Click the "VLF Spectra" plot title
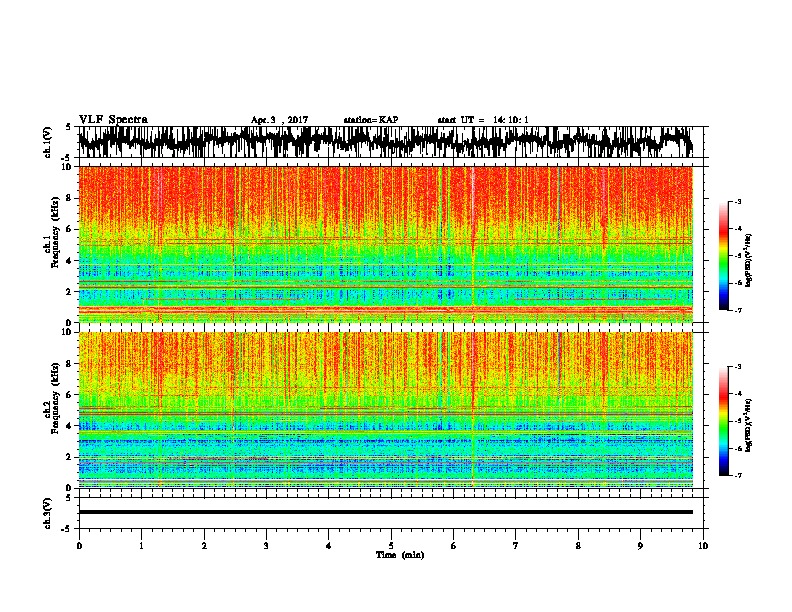792x612 pixels. click(113, 120)
